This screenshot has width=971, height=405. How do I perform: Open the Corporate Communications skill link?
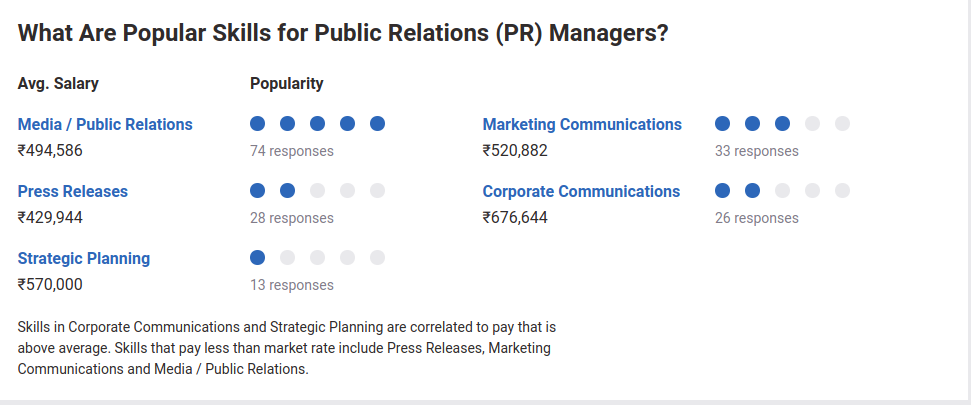[x=581, y=191]
